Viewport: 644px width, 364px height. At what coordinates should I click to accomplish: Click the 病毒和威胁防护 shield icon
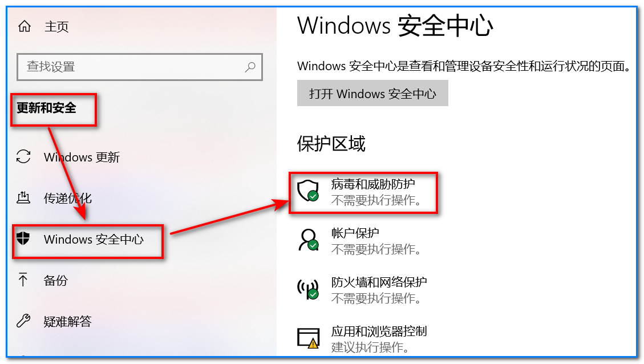point(308,191)
